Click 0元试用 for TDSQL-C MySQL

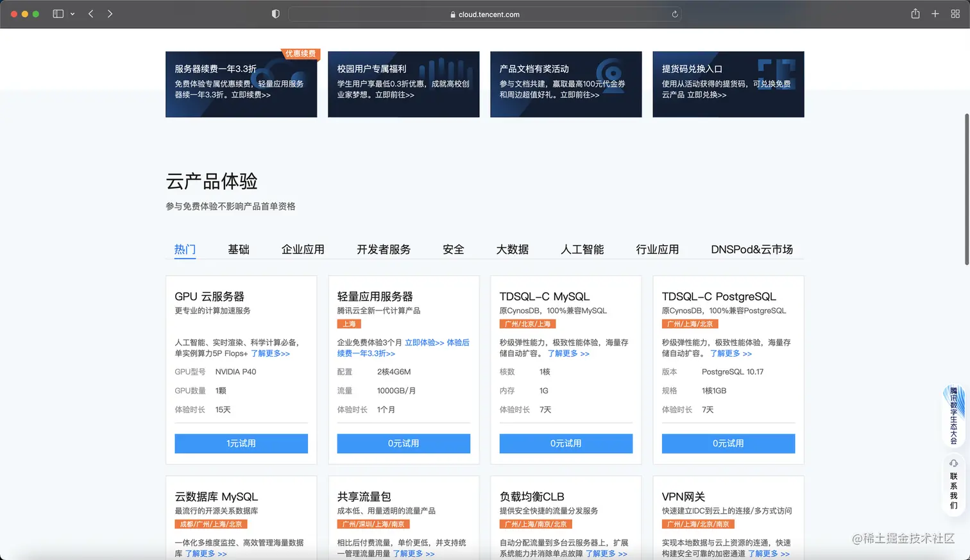566,444
